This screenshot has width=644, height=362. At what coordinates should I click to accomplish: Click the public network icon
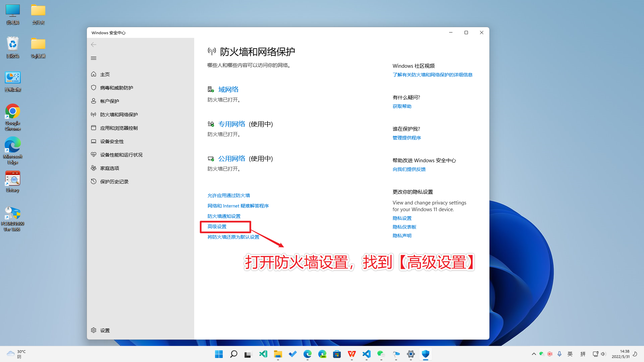click(x=211, y=159)
